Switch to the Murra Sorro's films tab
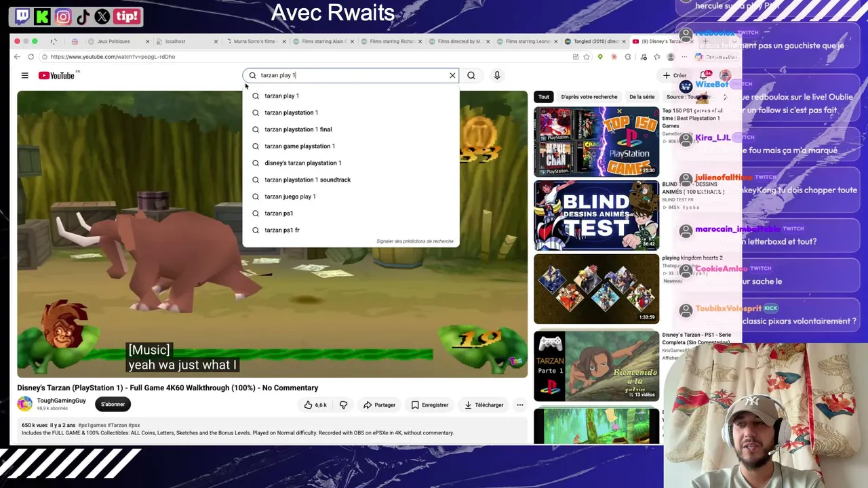The width and height of the screenshot is (868, 488). (x=254, y=41)
